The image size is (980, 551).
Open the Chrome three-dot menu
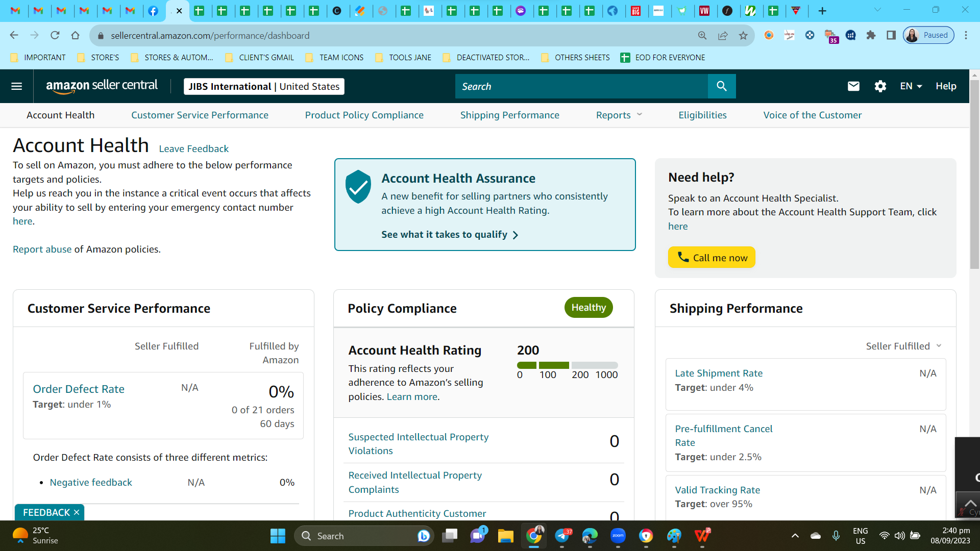click(966, 35)
